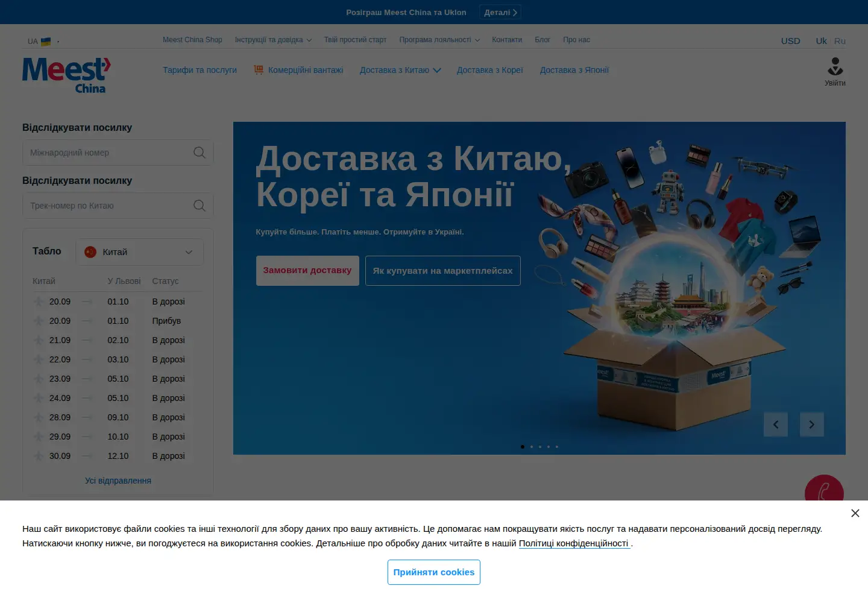868x603 pixels.
Task: Select the first carousel dot
Action: point(523,447)
